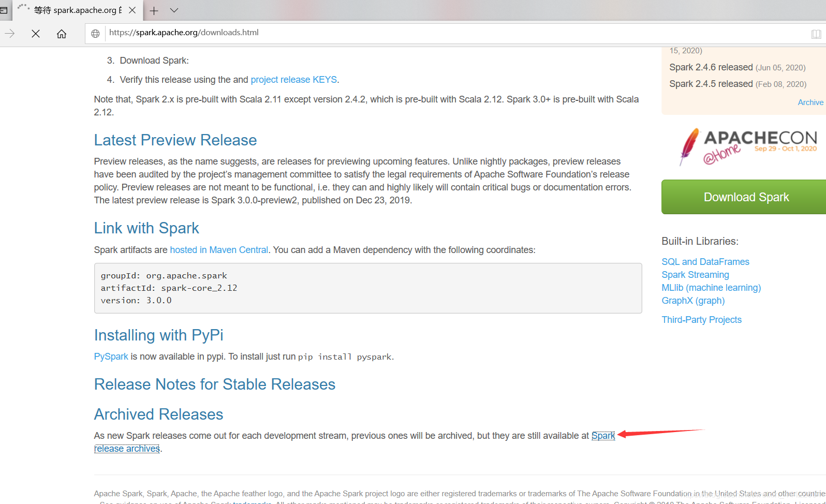This screenshot has width=826, height=504.
Task: Click the green Download Spark button
Action: coord(744,197)
